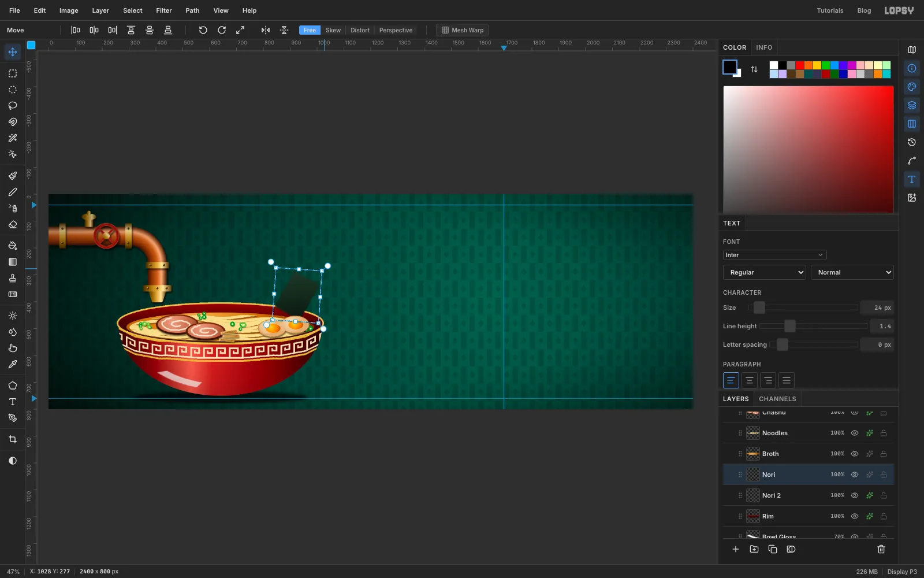Select the eraser tool
The height and width of the screenshot is (578, 924).
click(x=13, y=224)
